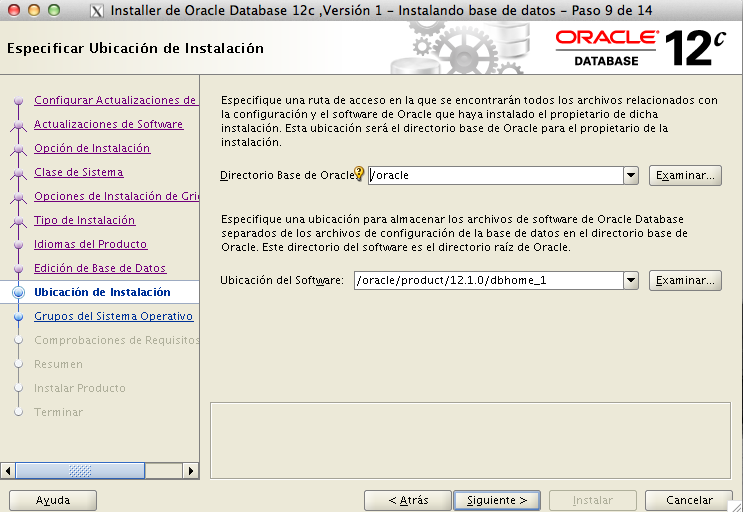Click the 'Directorio Base de Oracle' label

(x=287, y=175)
